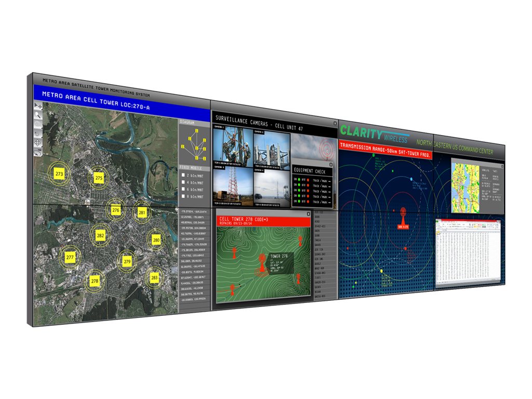Check the 8 bln/MNT option
The height and width of the screenshot is (399, 532).
(183, 196)
